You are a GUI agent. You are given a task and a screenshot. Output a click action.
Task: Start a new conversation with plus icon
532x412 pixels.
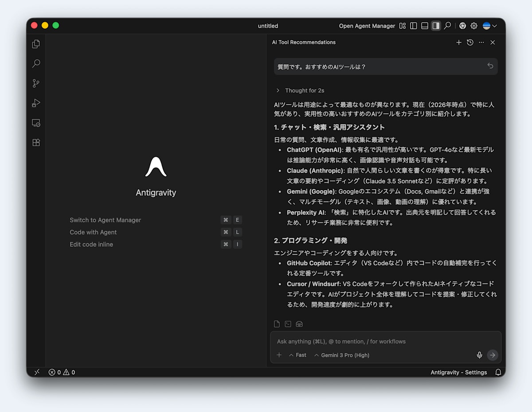tap(459, 43)
